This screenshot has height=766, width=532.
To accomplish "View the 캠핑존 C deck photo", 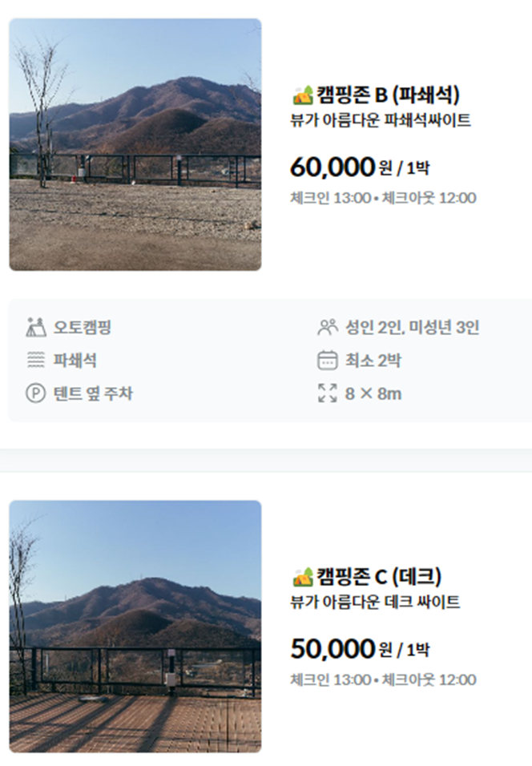I will (135, 625).
